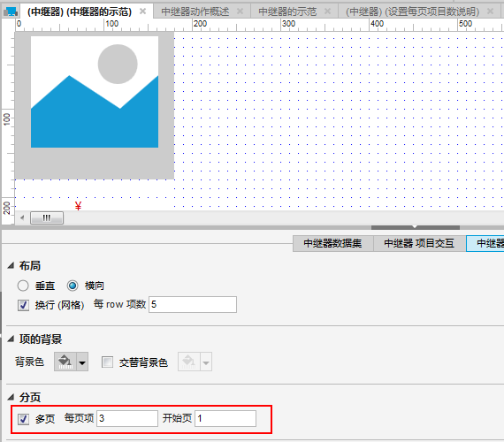Click the red ¥ symbol on canvas
The height and width of the screenshot is (442, 504).
click(78, 206)
